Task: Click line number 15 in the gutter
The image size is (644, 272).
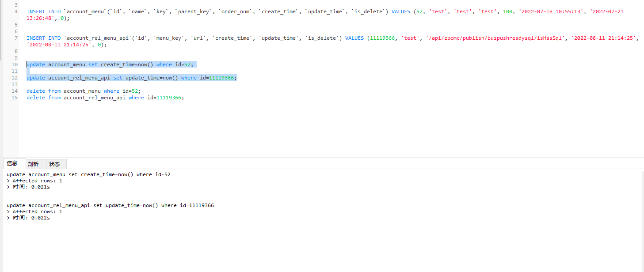Action: click(x=15, y=98)
